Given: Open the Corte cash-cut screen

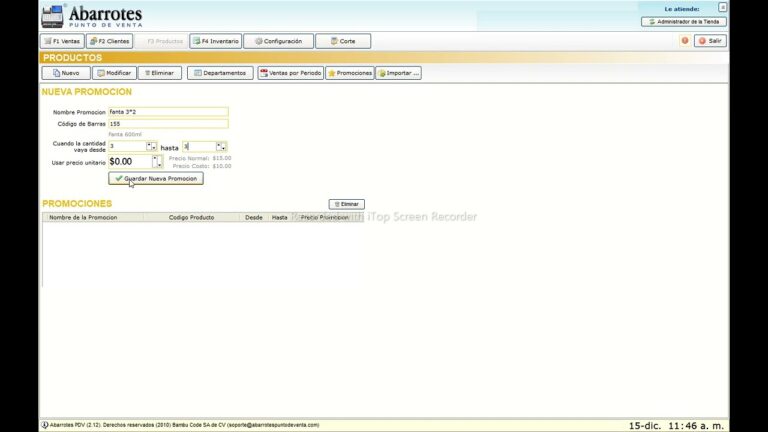Looking at the screenshot, I should 342,41.
